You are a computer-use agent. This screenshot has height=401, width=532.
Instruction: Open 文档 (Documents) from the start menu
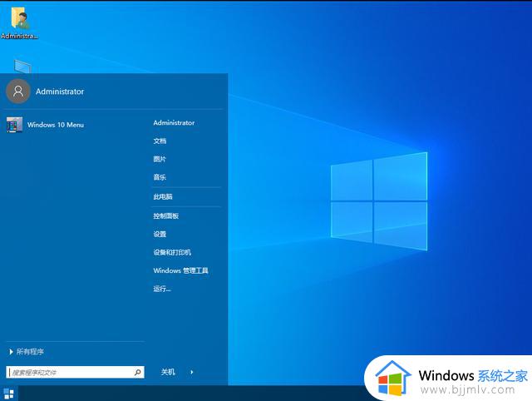tap(160, 141)
